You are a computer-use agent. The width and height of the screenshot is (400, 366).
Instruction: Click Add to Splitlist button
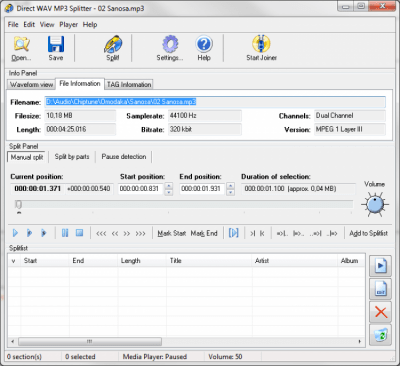(x=368, y=233)
